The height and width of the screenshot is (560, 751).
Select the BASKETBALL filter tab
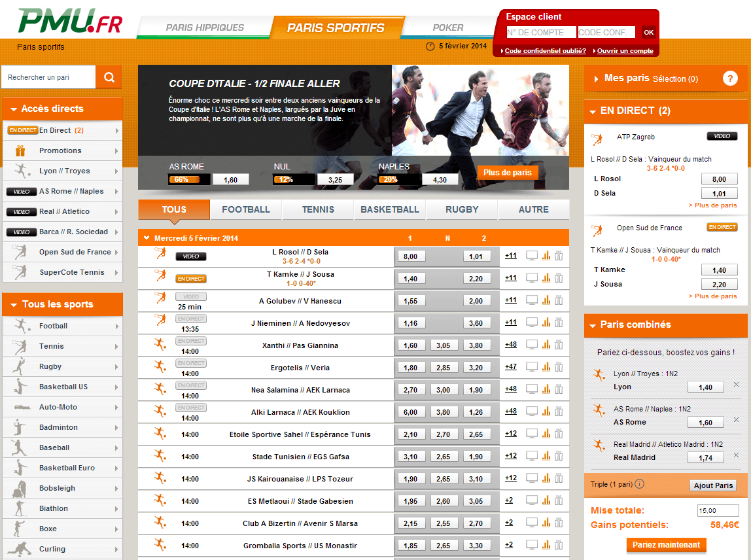390,209
